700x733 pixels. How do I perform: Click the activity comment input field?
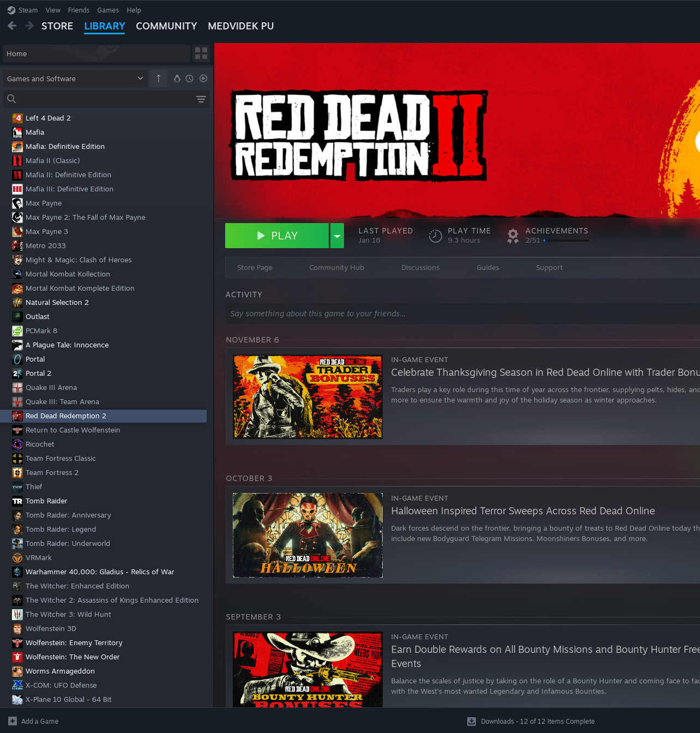(x=462, y=314)
